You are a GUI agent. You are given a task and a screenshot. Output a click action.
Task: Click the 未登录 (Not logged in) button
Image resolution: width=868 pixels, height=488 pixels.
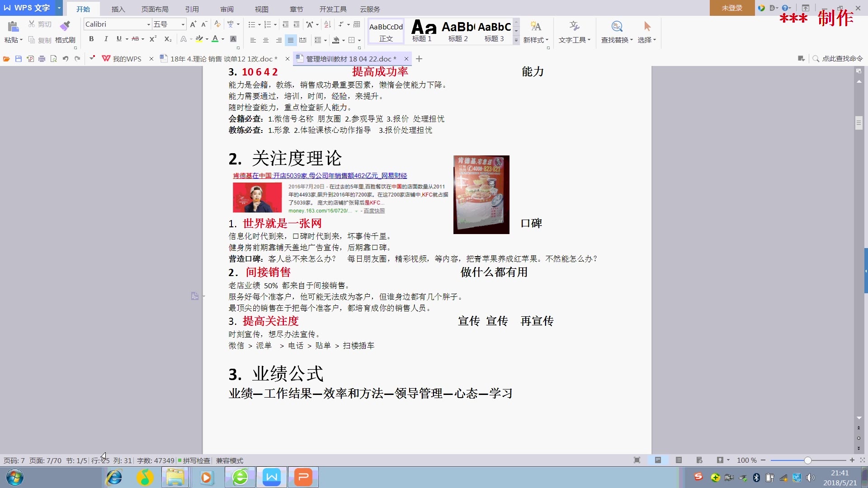point(732,8)
